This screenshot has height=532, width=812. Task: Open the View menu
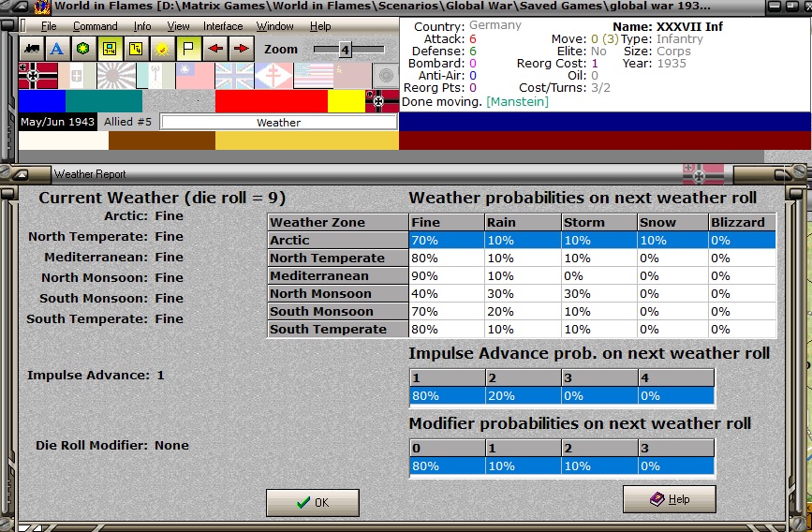(178, 26)
